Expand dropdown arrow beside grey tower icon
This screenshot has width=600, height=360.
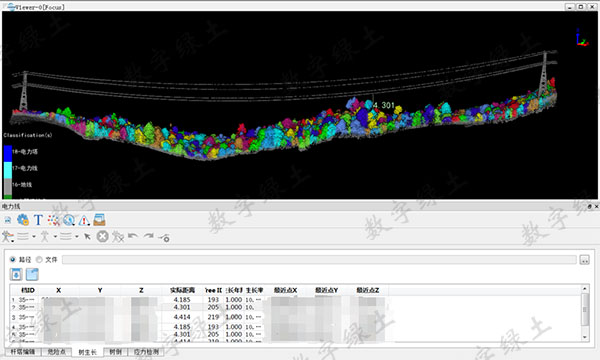(55, 237)
